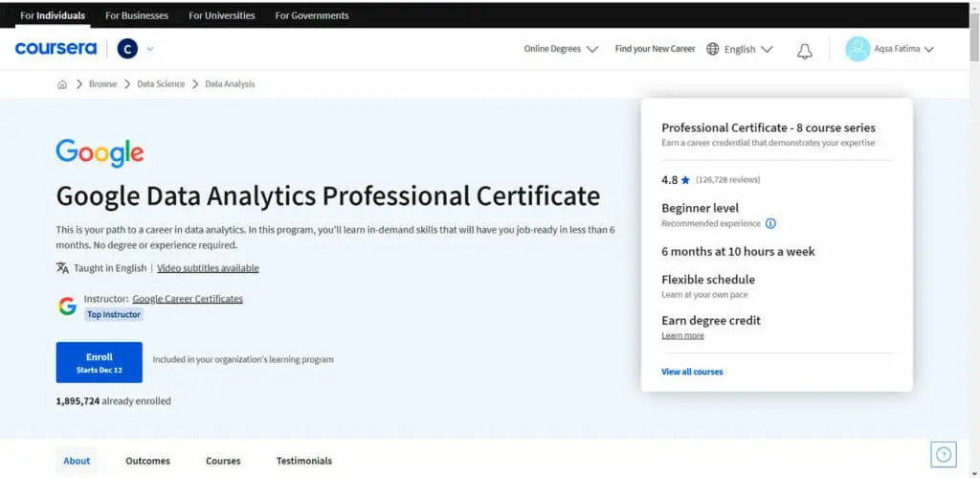980x478 pixels.
Task: Click Learn more under Earn degree credit
Action: click(682, 336)
